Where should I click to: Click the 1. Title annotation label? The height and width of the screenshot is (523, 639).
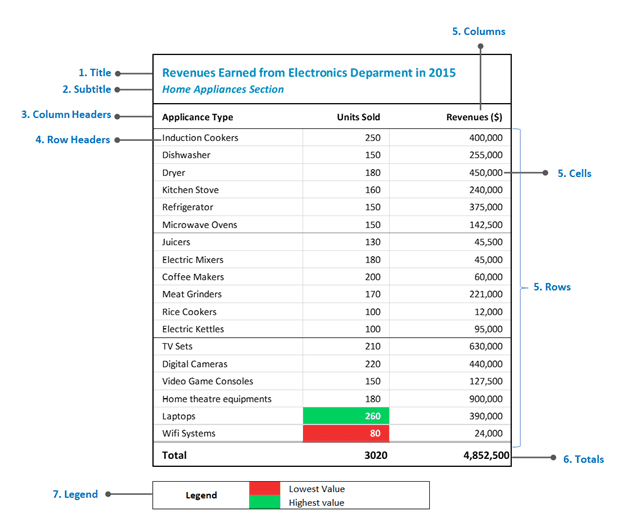(95, 73)
